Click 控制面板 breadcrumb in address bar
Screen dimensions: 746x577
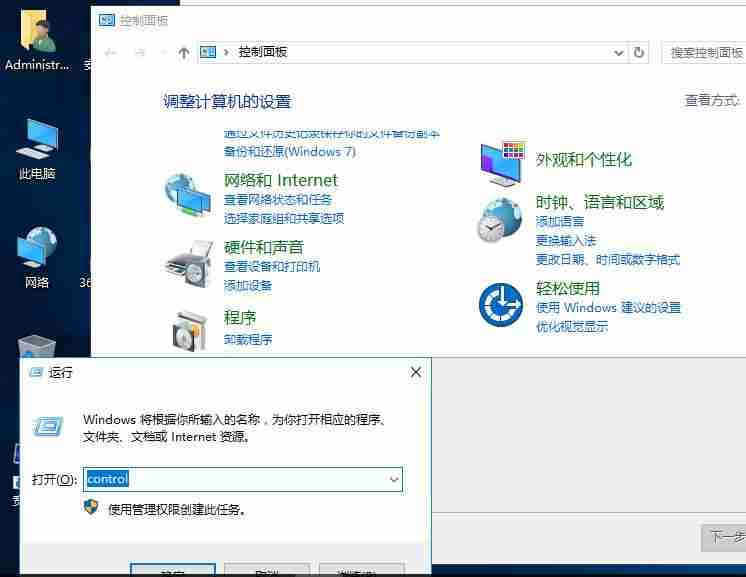(x=263, y=52)
